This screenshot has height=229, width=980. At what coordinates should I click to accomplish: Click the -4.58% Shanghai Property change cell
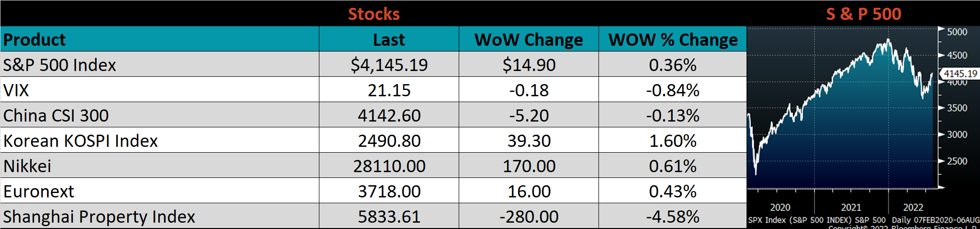tap(673, 216)
